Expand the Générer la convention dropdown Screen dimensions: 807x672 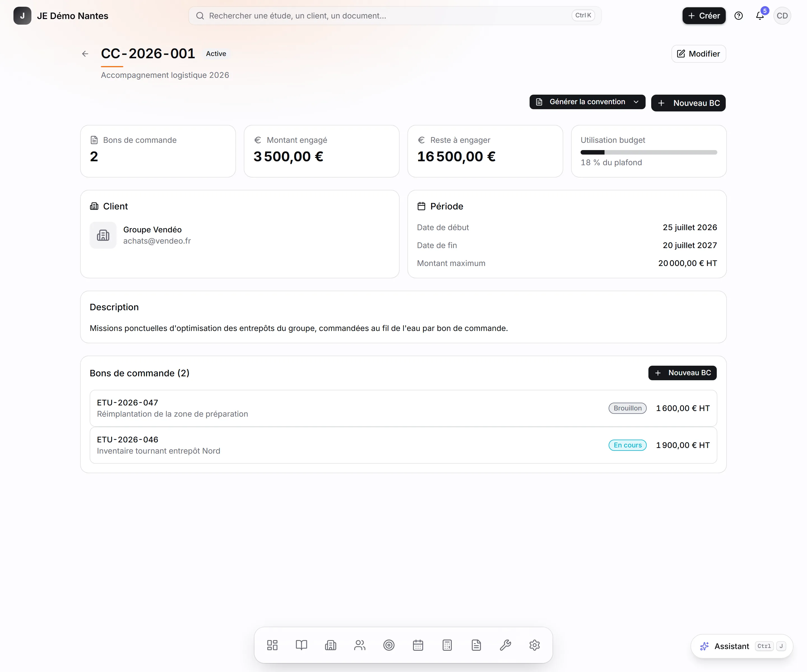587,102
